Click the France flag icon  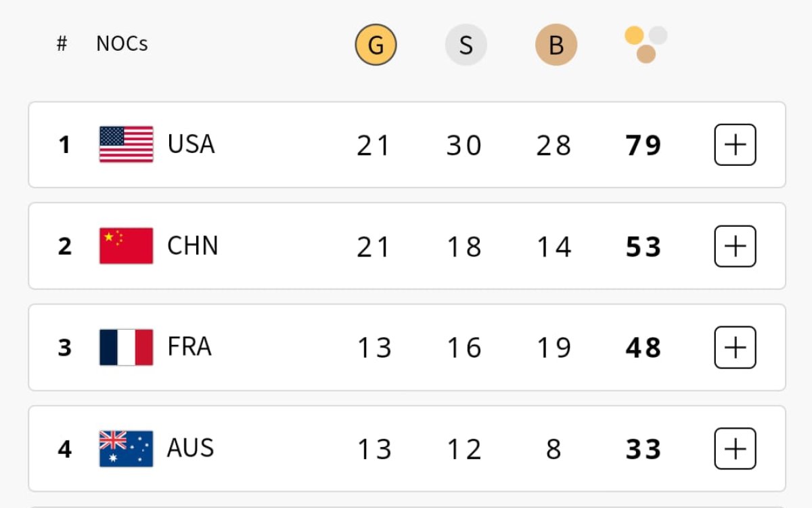(x=126, y=347)
